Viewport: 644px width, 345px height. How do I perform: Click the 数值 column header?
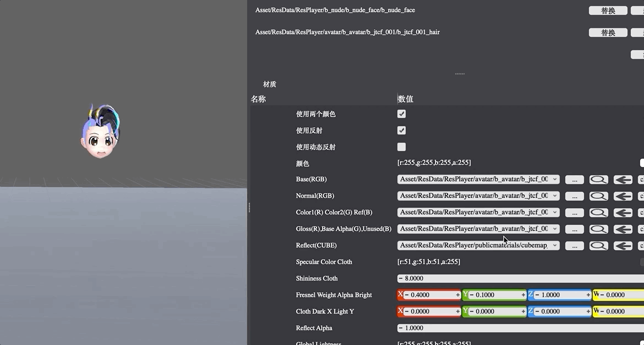406,99
